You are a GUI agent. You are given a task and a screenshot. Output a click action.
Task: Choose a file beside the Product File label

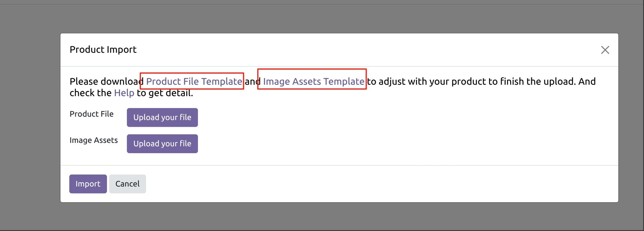click(162, 117)
